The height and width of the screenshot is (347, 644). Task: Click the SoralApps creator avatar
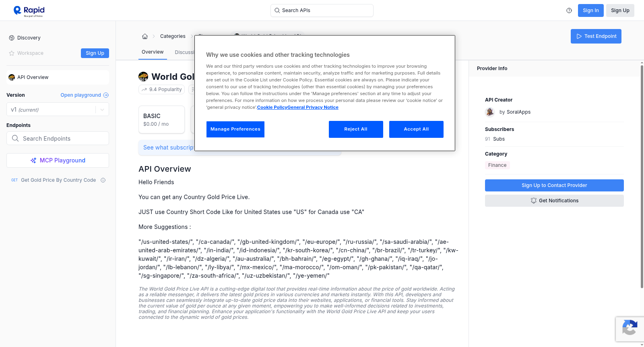pos(490,112)
